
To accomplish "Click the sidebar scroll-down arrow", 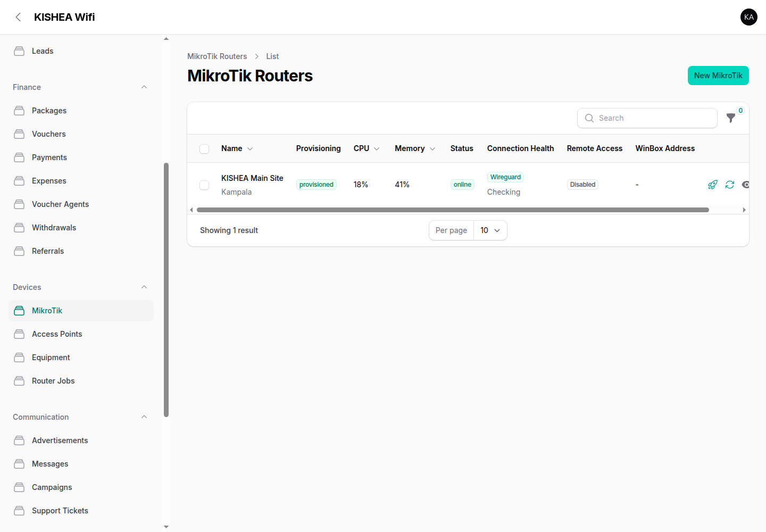I will point(166,527).
